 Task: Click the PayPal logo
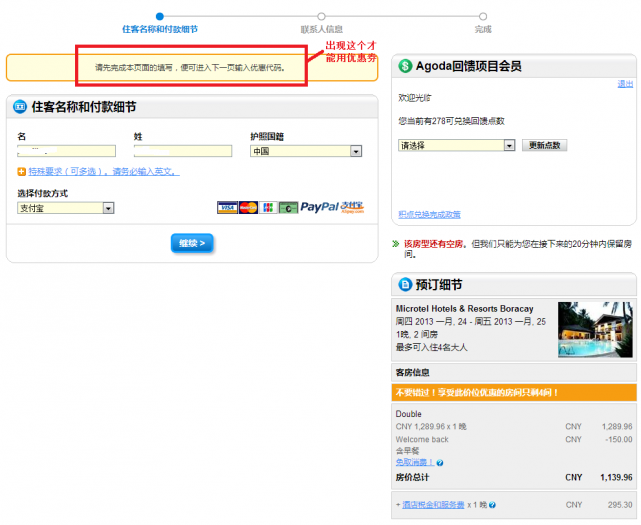319,207
